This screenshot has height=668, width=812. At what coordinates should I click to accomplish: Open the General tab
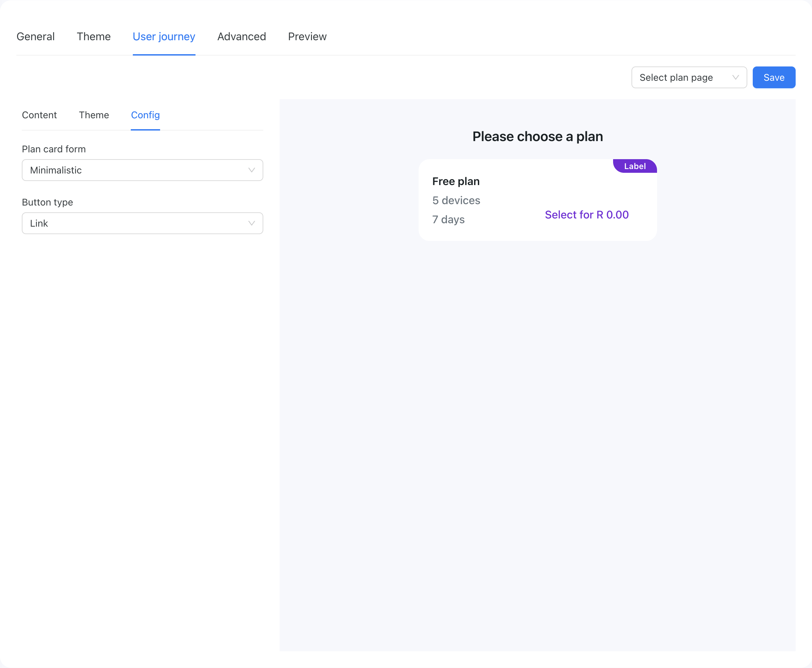(x=35, y=36)
